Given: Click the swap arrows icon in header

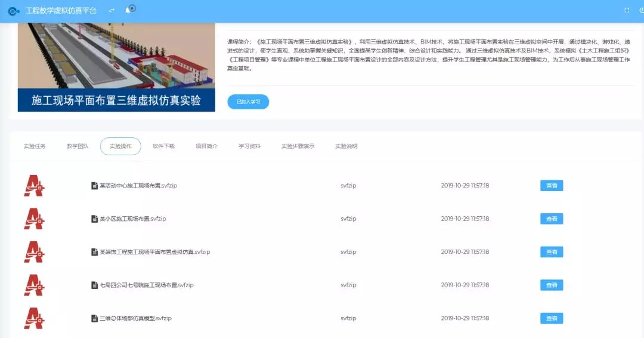Looking at the screenshot, I should click(112, 11).
